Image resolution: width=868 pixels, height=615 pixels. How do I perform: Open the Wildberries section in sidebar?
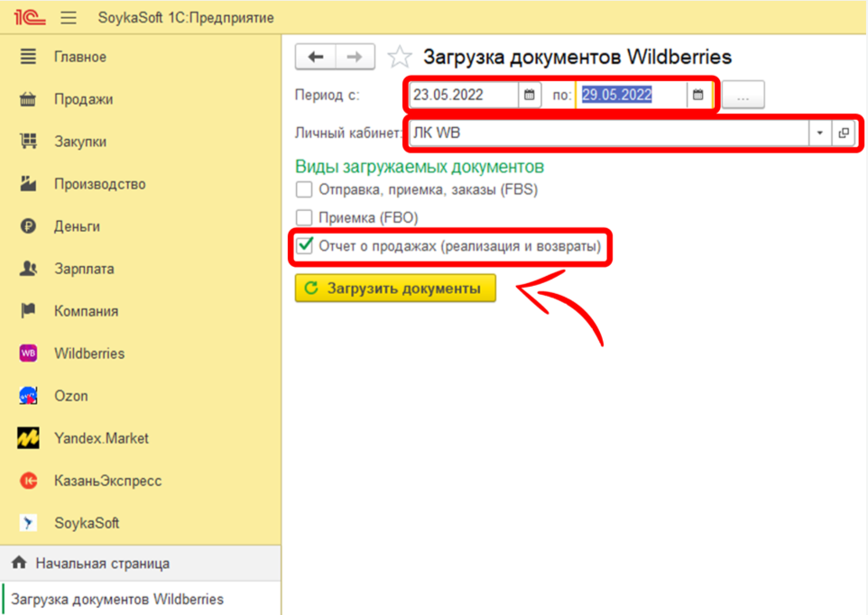(x=88, y=353)
